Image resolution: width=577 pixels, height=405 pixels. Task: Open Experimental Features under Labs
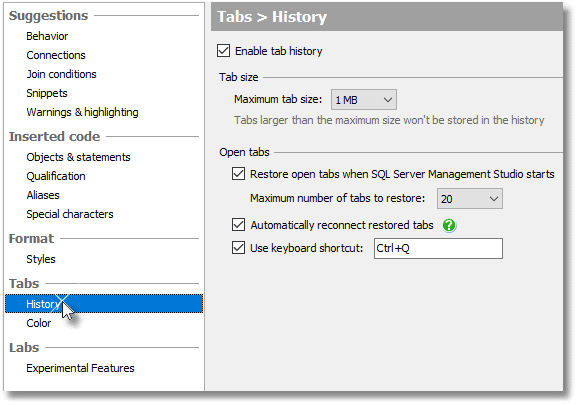[x=80, y=368]
